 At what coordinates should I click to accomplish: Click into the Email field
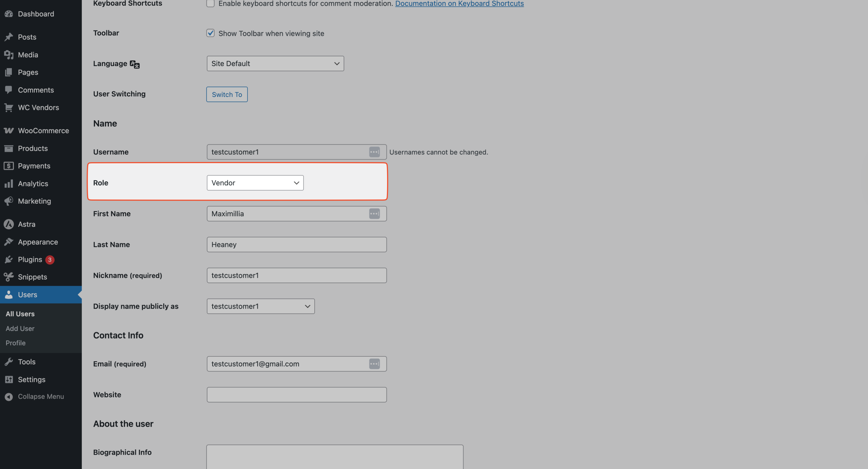pyautogui.click(x=297, y=364)
